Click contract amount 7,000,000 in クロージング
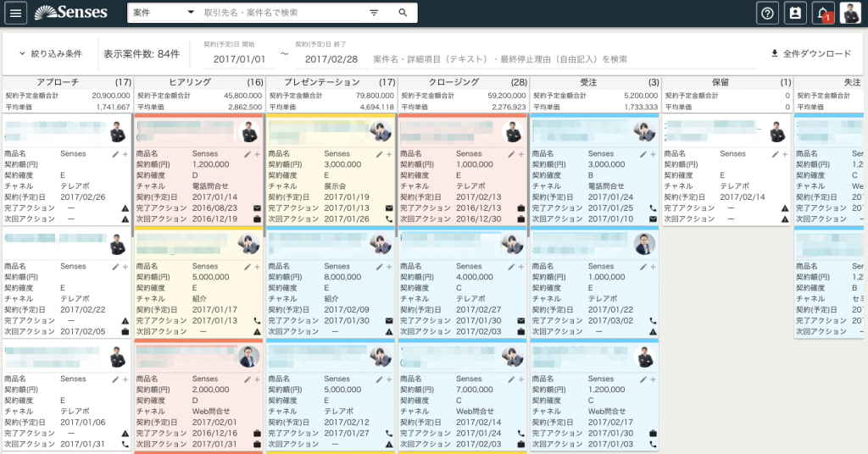This screenshot has width=868, height=454. pos(475,390)
